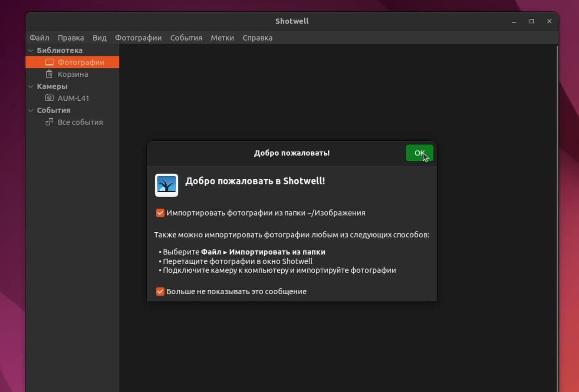
Task: Click 'Перетащите фотографии в окно Shotwell' line
Action: [237, 261]
